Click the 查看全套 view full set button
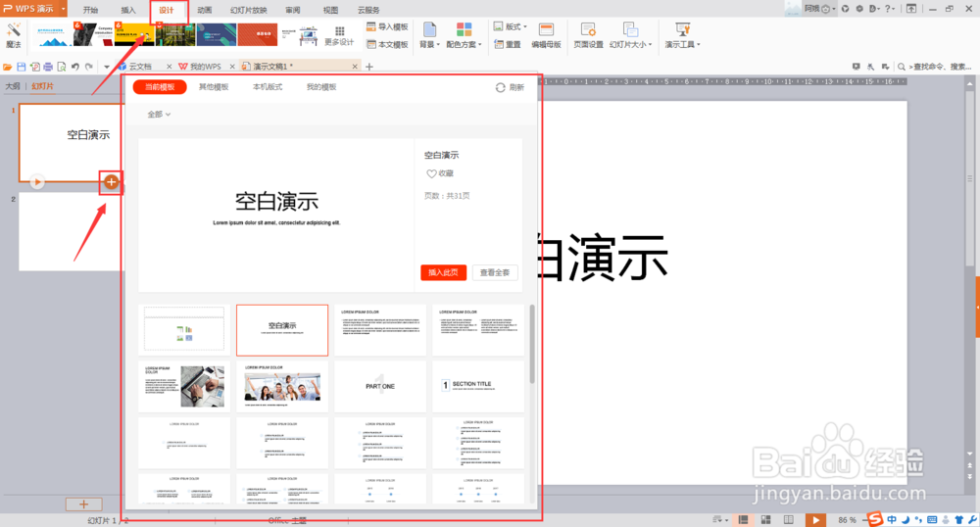This screenshot has height=527, width=980. (495, 272)
